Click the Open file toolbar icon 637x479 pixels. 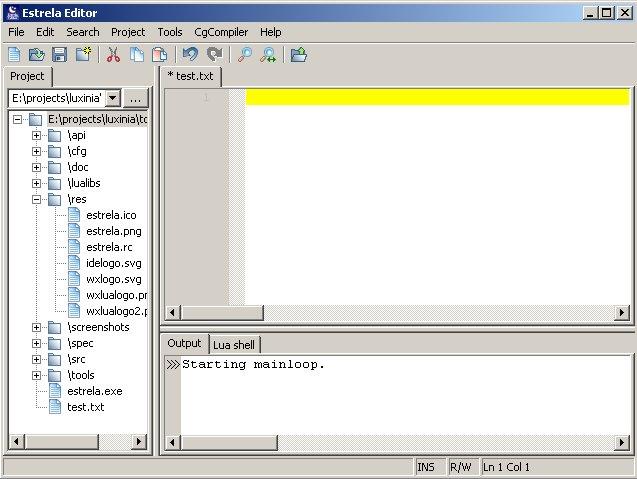(x=37, y=54)
